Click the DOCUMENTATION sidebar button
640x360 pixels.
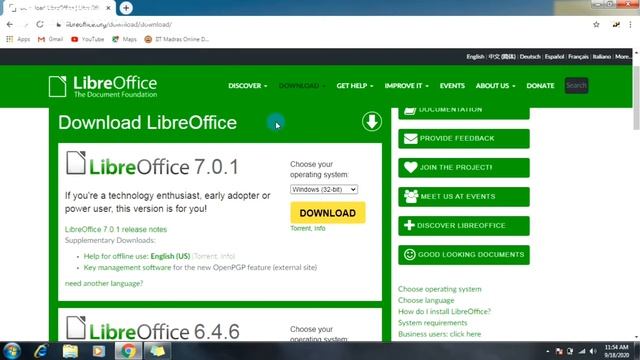464,113
